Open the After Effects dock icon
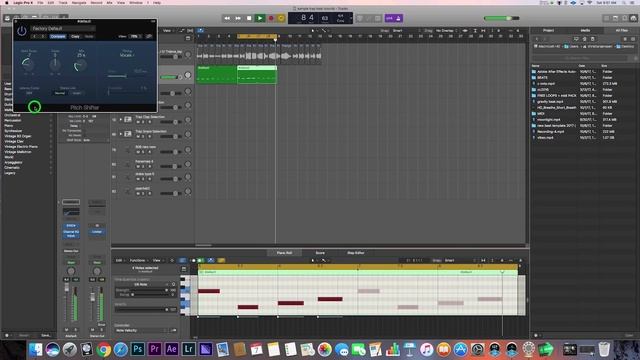 point(171,349)
